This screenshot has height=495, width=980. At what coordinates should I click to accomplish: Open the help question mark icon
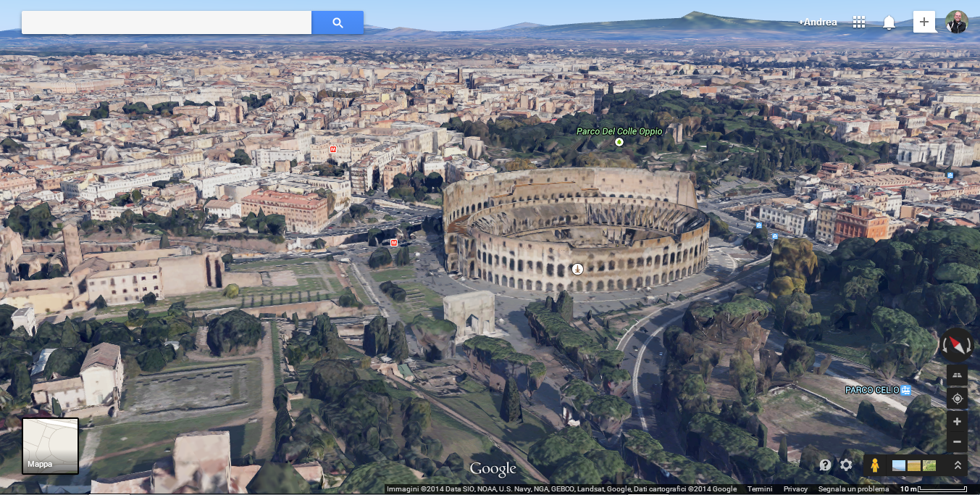[x=826, y=465]
